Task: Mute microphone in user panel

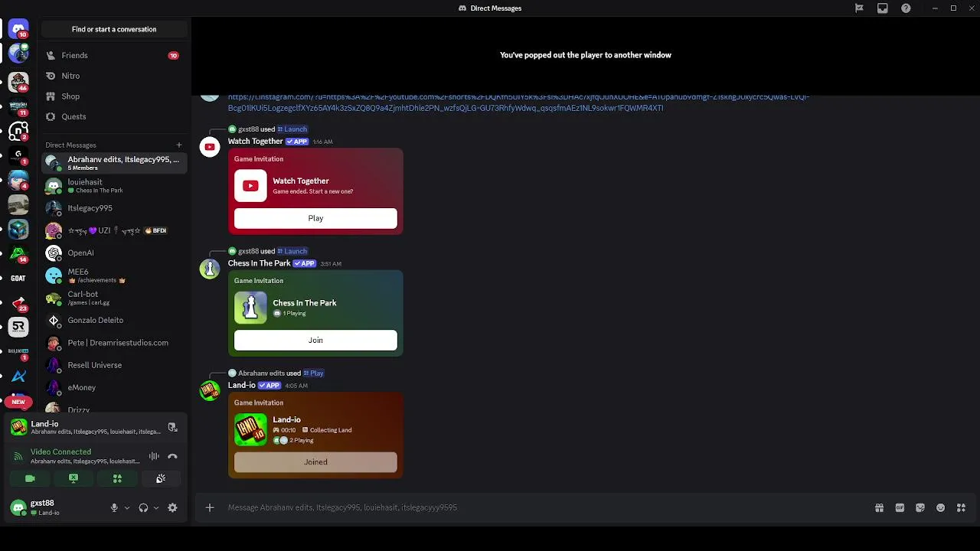Action: click(114, 507)
